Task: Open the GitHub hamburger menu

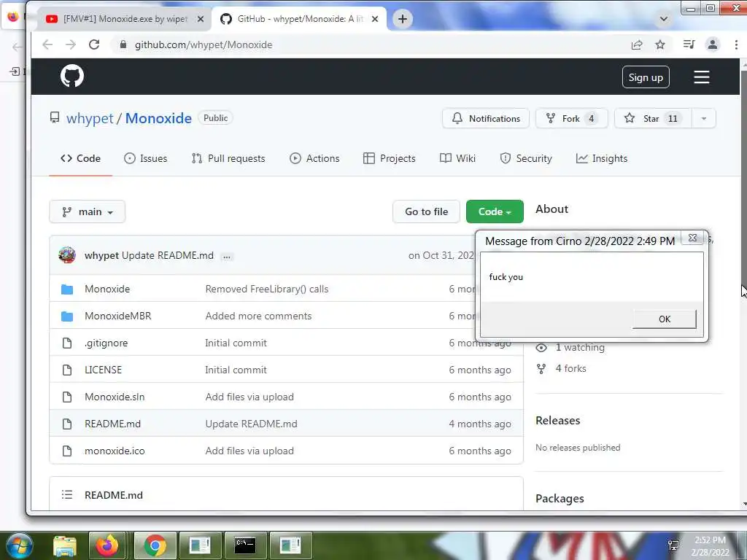Action: click(701, 77)
